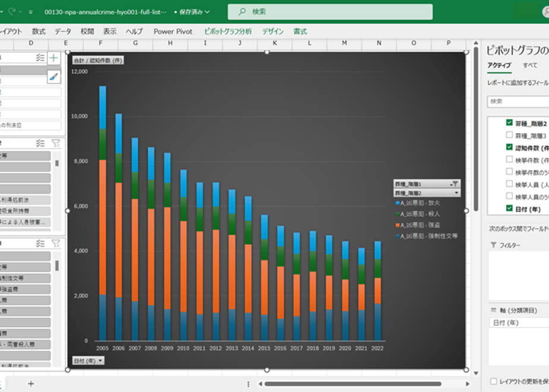
Task: Select the slicer item ending in の刑法犯
Action: pyautogui.click(x=30, y=125)
